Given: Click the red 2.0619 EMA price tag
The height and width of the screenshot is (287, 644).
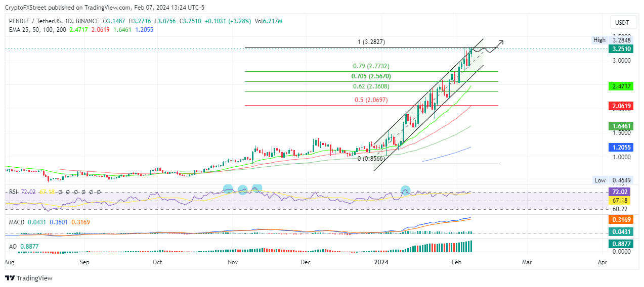Looking at the screenshot, I should click(621, 106).
